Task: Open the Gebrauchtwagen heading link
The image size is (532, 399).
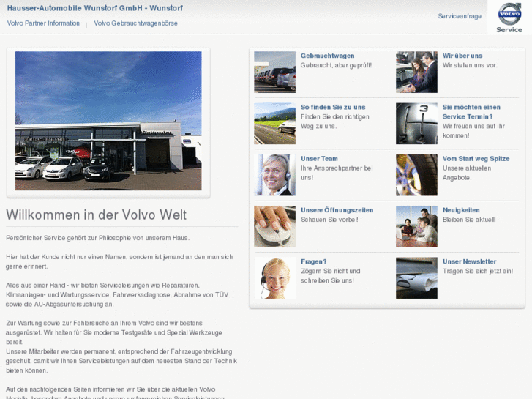Action: tap(327, 56)
